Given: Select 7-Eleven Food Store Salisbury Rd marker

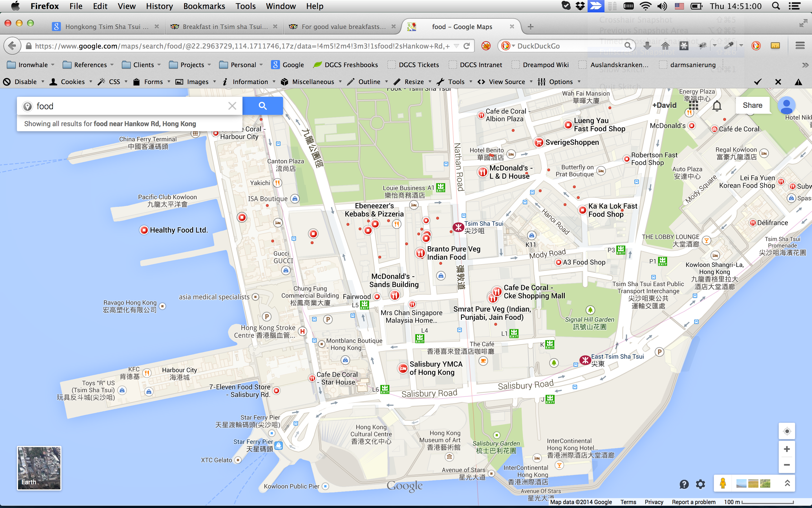Looking at the screenshot, I should [x=277, y=390].
